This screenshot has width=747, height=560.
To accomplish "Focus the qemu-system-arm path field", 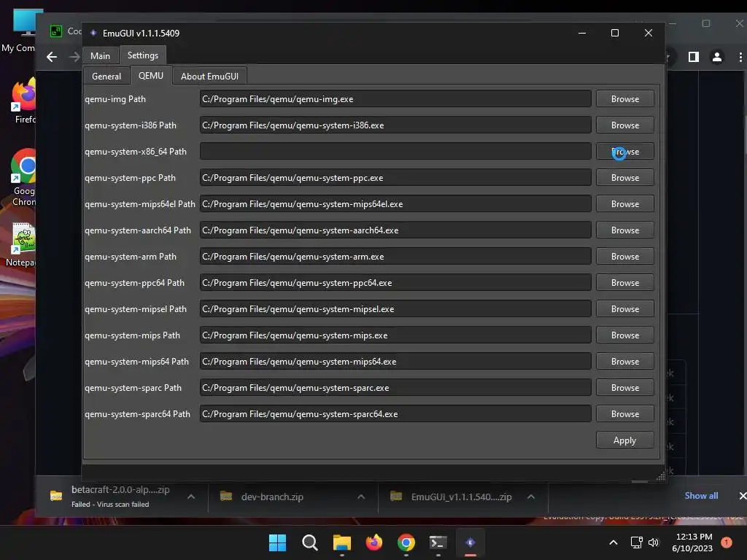I will point(395,256).
